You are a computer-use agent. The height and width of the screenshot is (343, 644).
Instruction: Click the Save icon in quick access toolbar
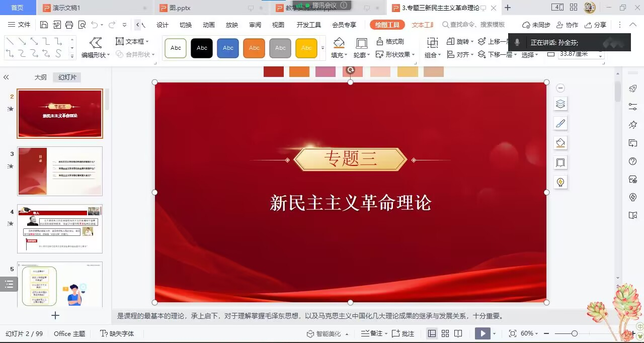pyautogui.click(x=44, y=25)
